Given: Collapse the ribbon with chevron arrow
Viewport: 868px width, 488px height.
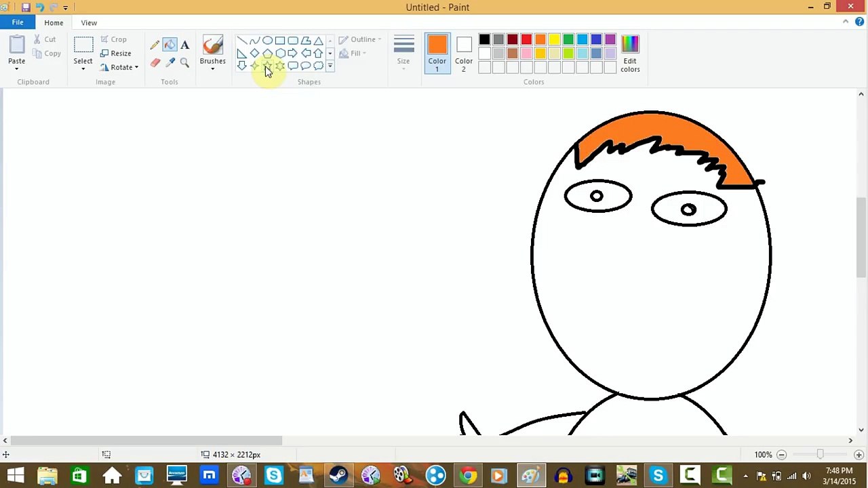Looking at the screenshot, I should click(846, 22).
